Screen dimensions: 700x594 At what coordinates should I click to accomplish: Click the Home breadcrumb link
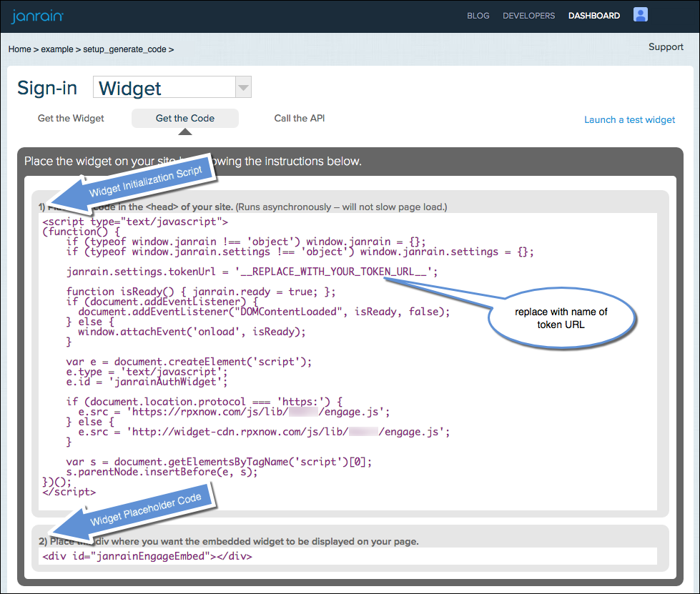click(x=19, y=49)
